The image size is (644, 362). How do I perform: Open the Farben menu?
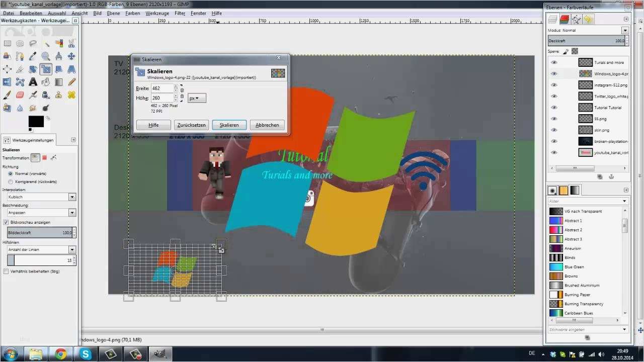(133, 13)
